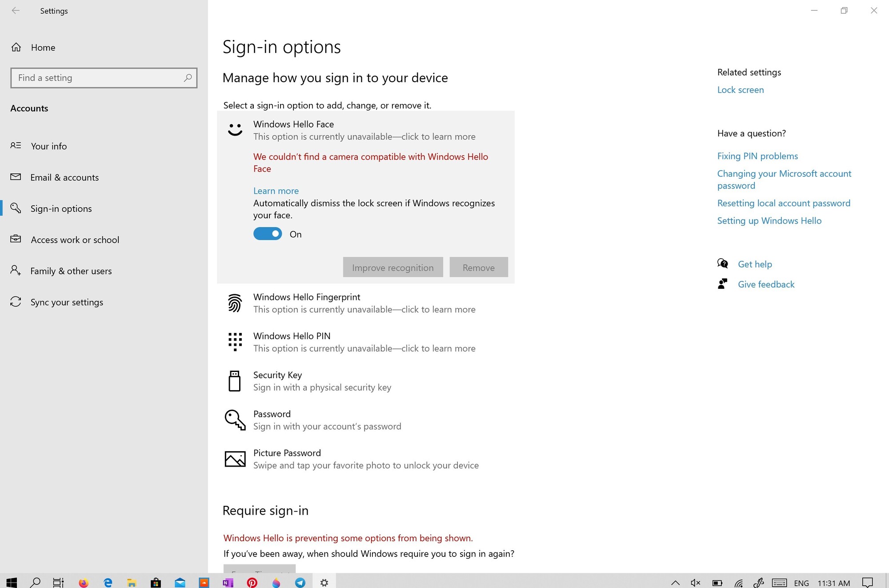Viewport: 889px width, 588px height.
Task: Select the Family & other users icon
Action: pos(16,271)
